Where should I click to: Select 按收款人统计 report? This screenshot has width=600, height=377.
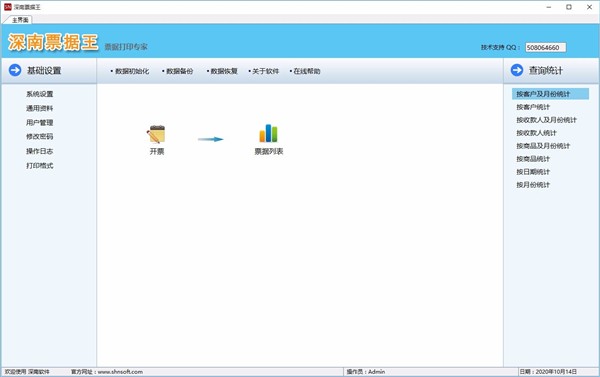536,133
